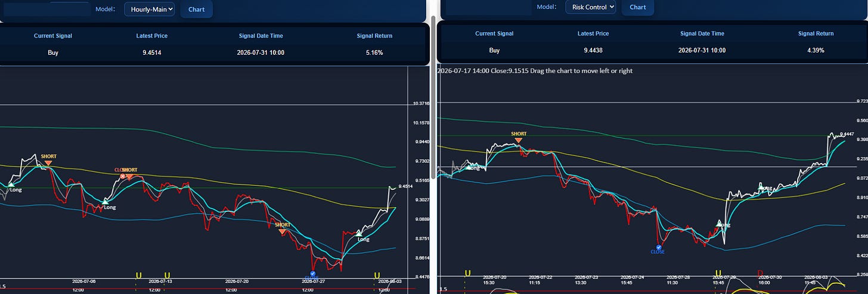
Task: Click the last Long triangle in Hourly-Main chart
Action: [x=359, y=233]
